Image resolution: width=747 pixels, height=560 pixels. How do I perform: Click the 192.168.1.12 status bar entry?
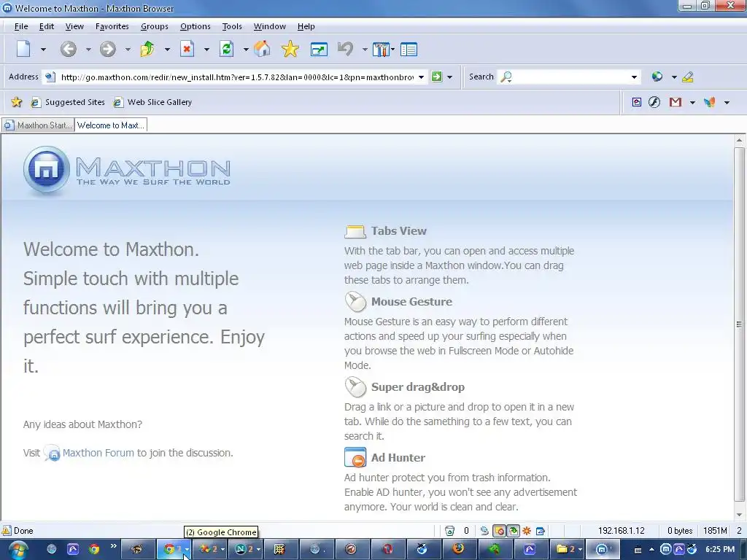(x=622, y=531)
